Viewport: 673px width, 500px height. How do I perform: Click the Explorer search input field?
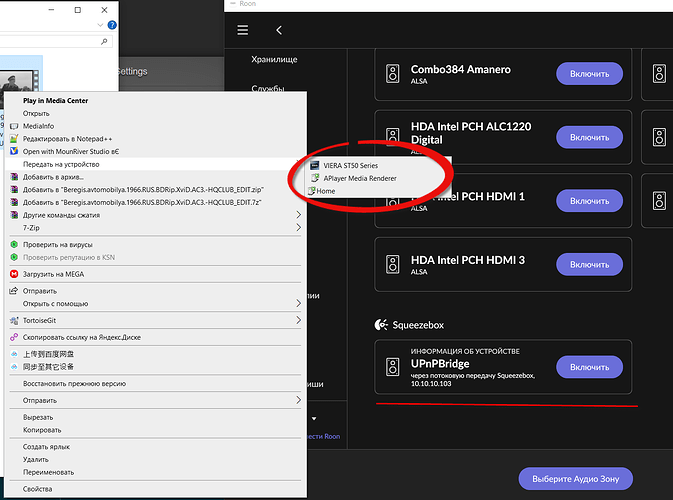[x=50, y=42]
